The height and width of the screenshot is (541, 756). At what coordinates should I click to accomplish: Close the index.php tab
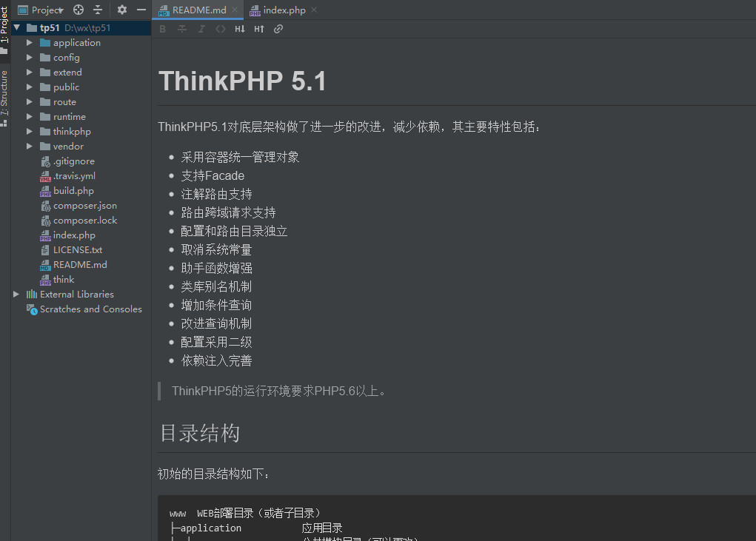pos(314,10)
